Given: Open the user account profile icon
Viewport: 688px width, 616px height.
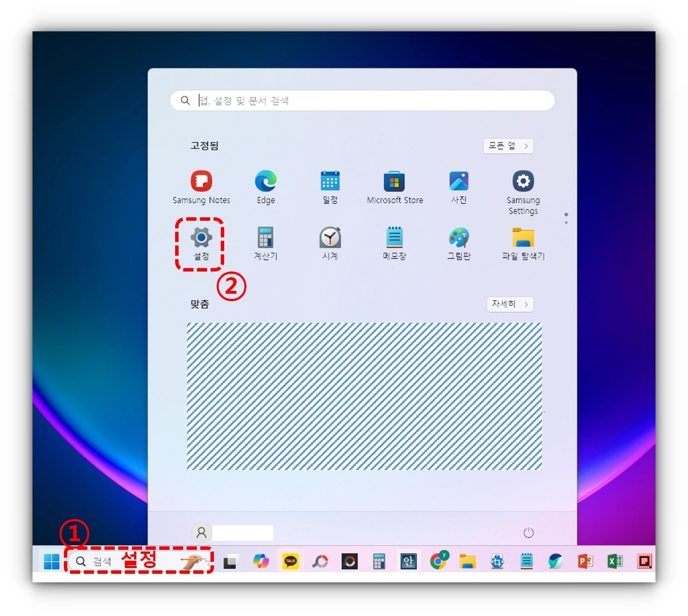Looking at the screenshot, I should [x=201, y=533].
